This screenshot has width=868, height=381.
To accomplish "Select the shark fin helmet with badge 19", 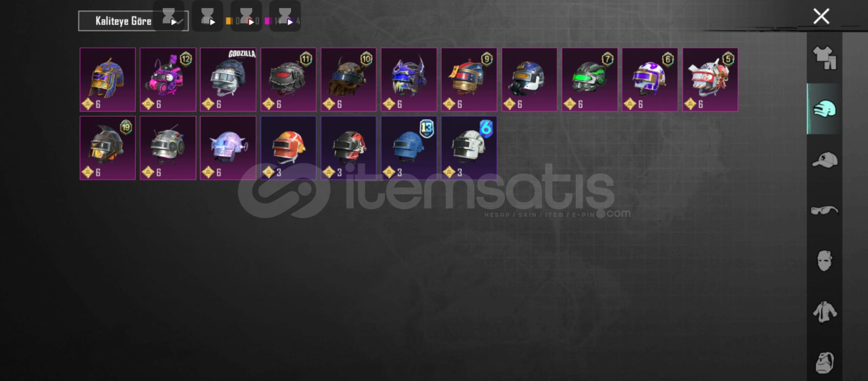I will pos(108,148).
